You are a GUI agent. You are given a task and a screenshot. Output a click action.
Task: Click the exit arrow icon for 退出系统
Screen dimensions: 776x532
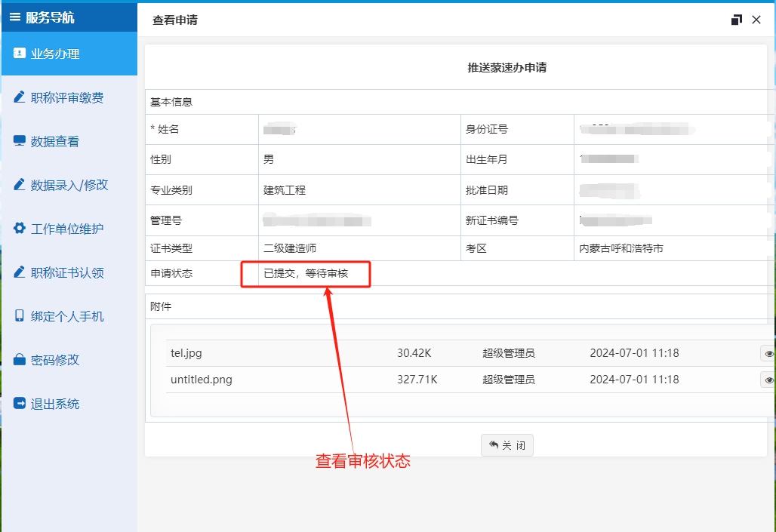pyautogui.click(x=20, y=404)
